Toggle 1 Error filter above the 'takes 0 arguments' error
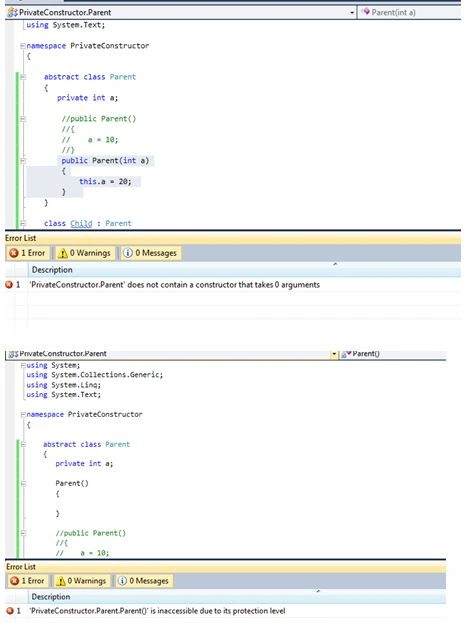This screenshot has height=623, width=464. pyautogui.click(x=27, y=253)
